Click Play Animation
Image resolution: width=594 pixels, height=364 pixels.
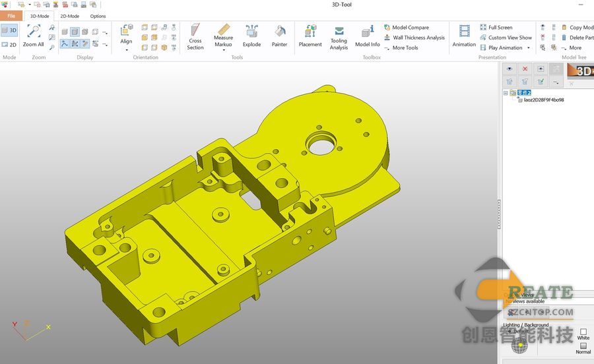point(501,47)
